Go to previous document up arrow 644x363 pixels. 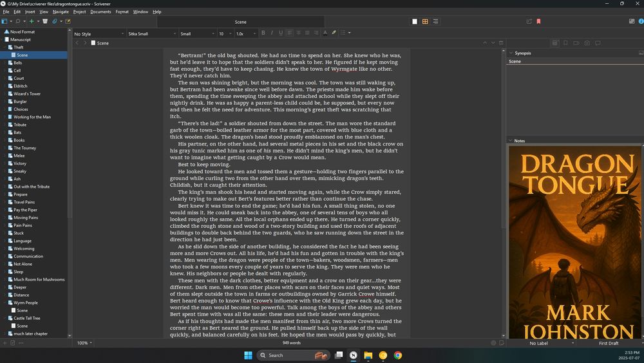[485, 42]
